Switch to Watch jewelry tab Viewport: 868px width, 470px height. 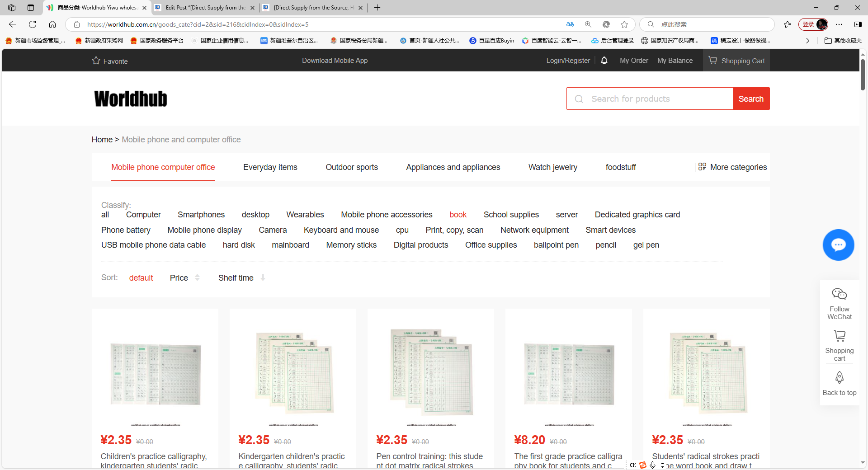click(552, 167)
